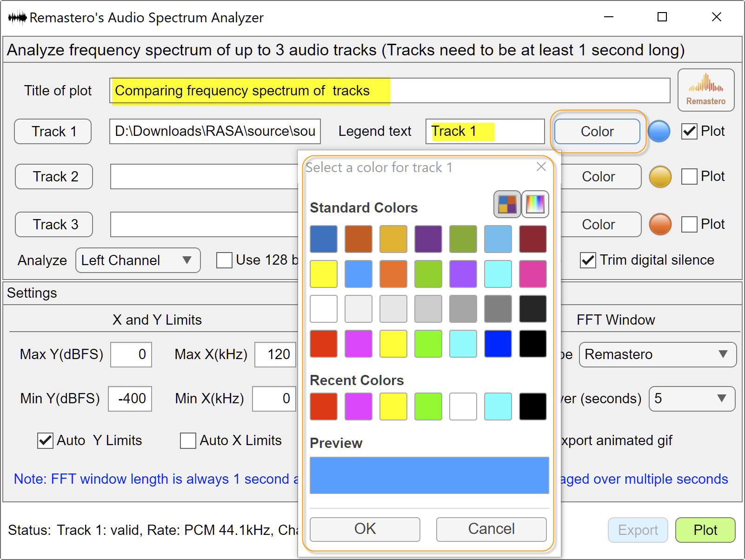
Task: Select olive green swatch in first row
Action: [463, 239]
